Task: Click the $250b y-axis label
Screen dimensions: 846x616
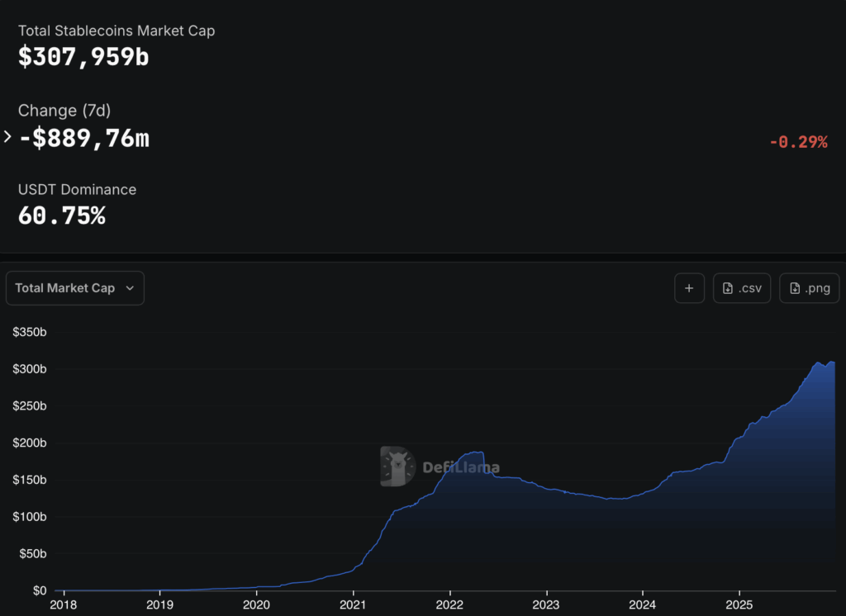Action: pyautogui.click(x=30, y=406)
